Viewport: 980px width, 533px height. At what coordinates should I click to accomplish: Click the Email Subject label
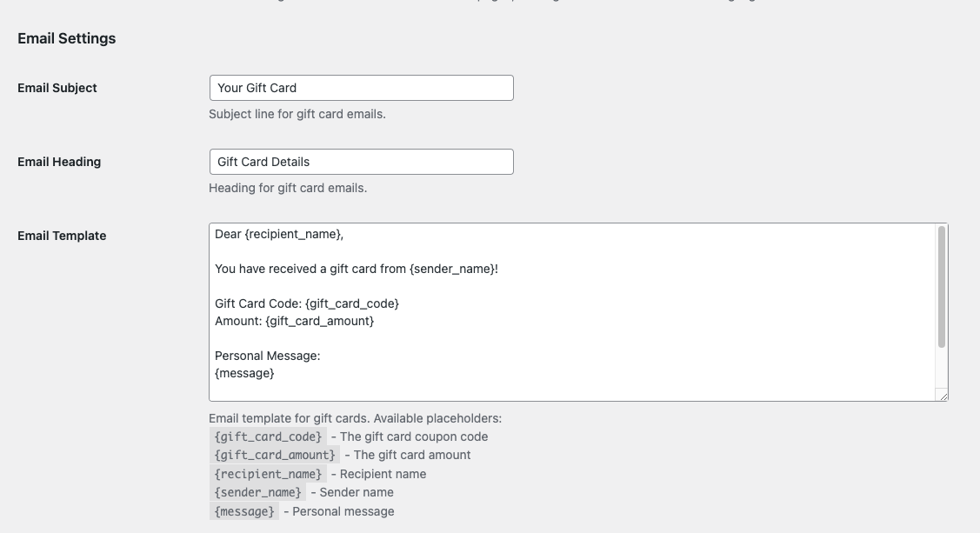click(x=57, y=88)
